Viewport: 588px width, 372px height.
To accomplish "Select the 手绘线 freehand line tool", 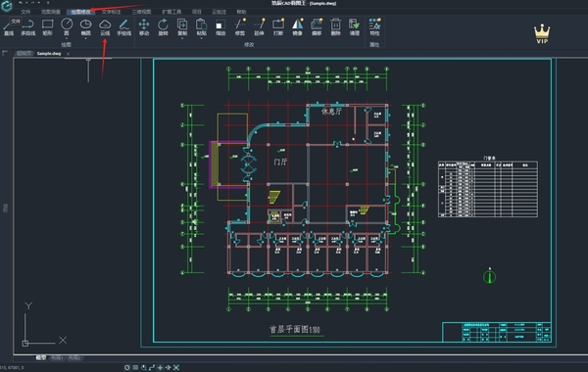I will click(123, 28).
